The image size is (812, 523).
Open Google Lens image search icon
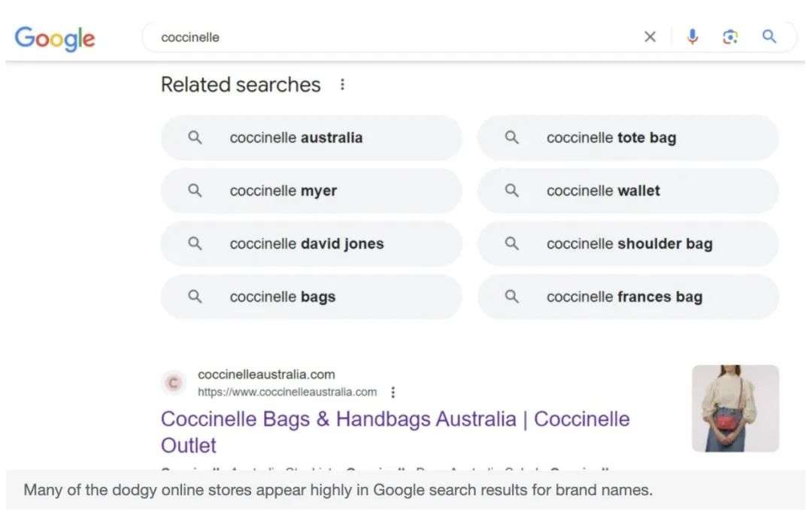click(x=730, y=37)
